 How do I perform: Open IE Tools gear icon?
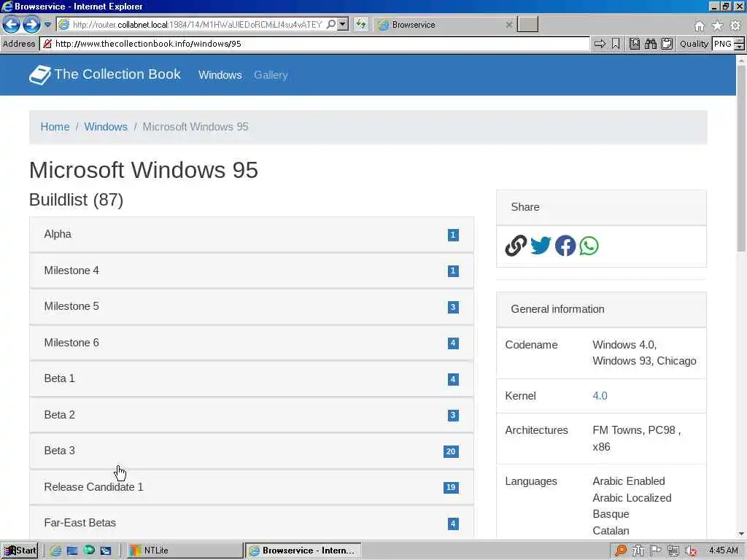(735, 26)
